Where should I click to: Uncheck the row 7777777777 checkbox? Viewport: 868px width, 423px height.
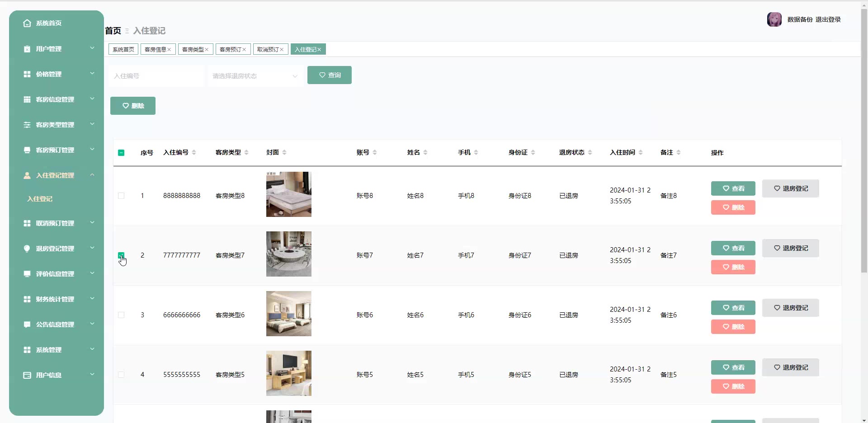click(121, 255)
